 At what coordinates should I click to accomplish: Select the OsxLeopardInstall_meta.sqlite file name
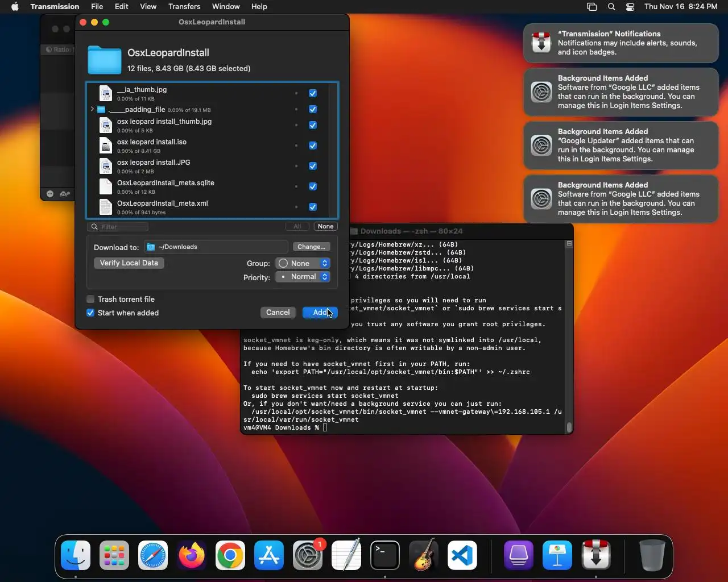[166, 183]
